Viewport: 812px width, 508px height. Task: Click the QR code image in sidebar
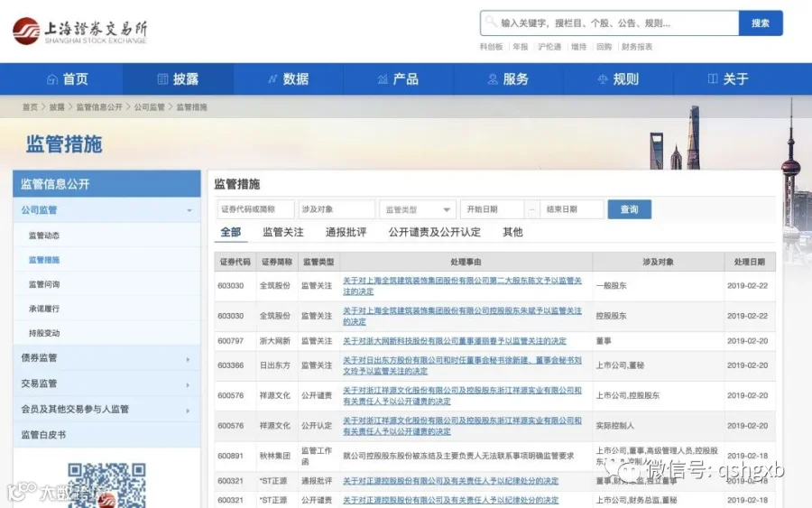tap(106, 485)
